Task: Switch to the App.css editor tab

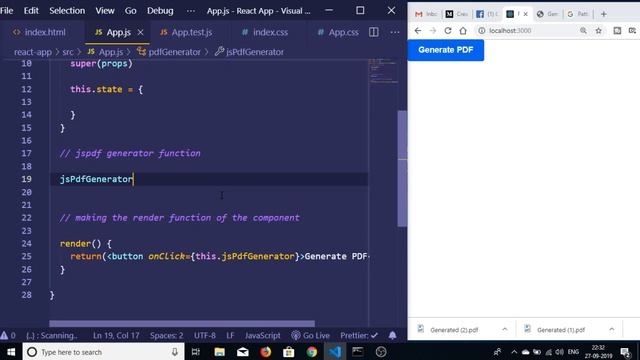Action: [x=338, y=32]
